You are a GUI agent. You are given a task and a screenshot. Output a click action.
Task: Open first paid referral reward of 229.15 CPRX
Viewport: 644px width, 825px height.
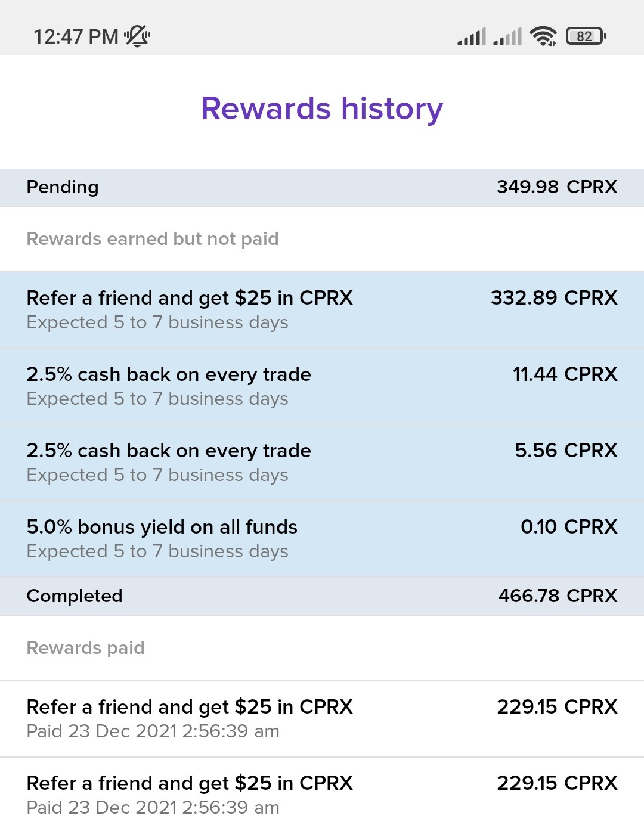[322, 719]
